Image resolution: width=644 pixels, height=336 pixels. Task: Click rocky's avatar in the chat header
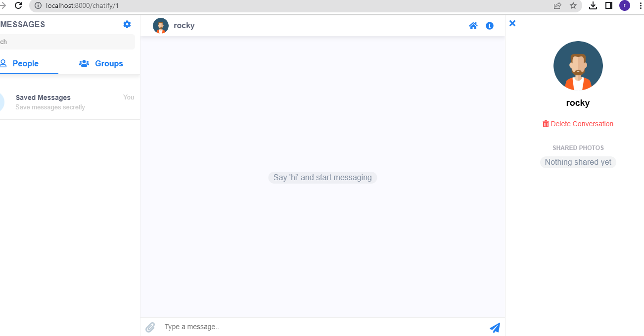160,26
